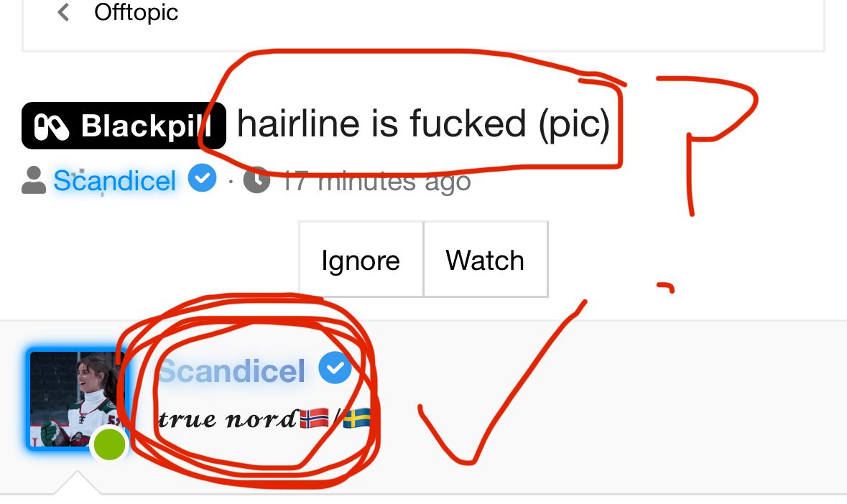Ignore this thread with the Ignore button
Viewport: 847px width, 504px height.
pos(361,260)
